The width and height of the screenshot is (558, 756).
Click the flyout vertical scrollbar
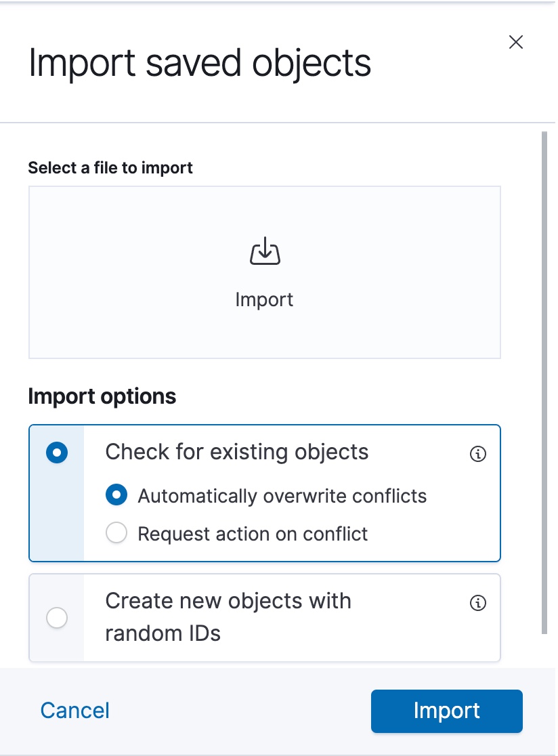coord(544,379)
